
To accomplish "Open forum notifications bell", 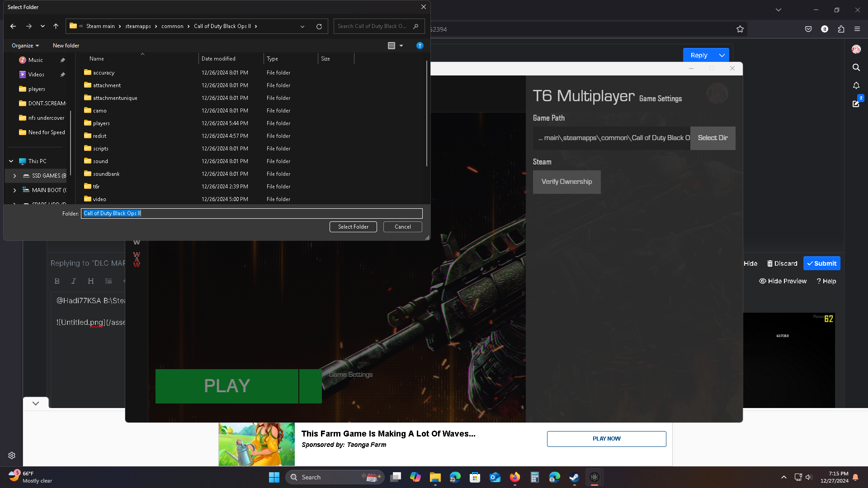I will click(856, 85).
